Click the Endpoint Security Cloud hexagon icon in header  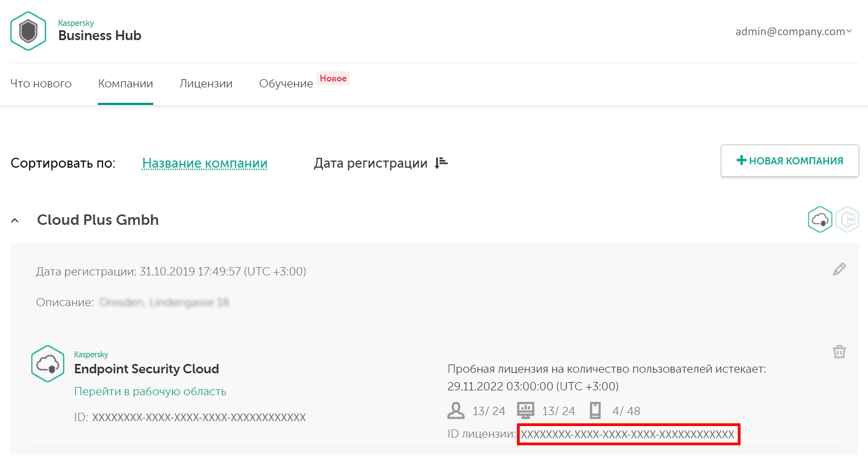click(x=820, y=219)
